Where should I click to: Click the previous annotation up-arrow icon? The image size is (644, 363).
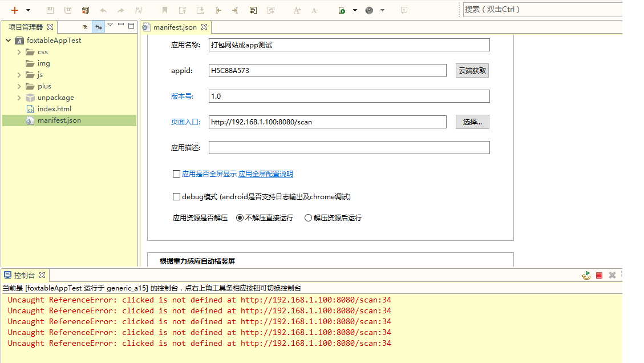point(183,10)
